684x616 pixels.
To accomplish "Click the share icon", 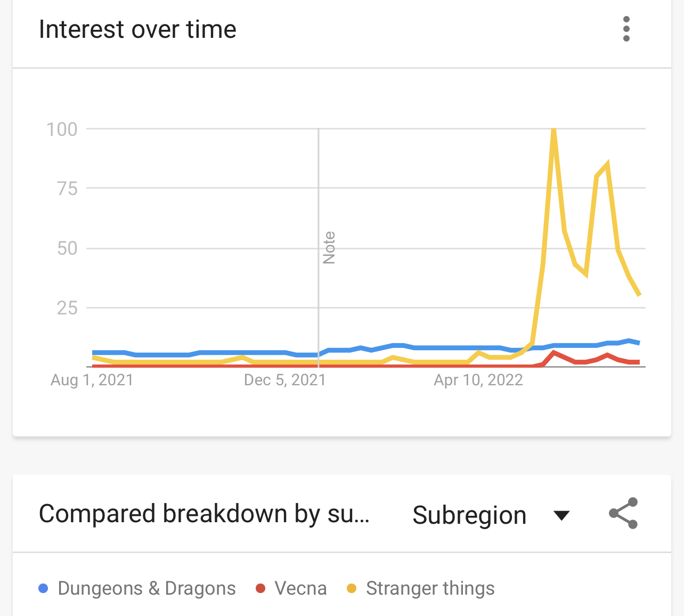I will click(623, 513).
